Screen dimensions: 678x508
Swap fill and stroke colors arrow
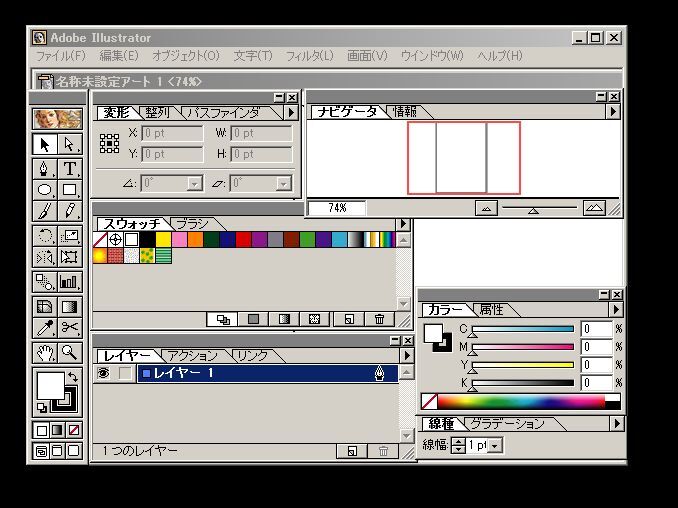73,377
